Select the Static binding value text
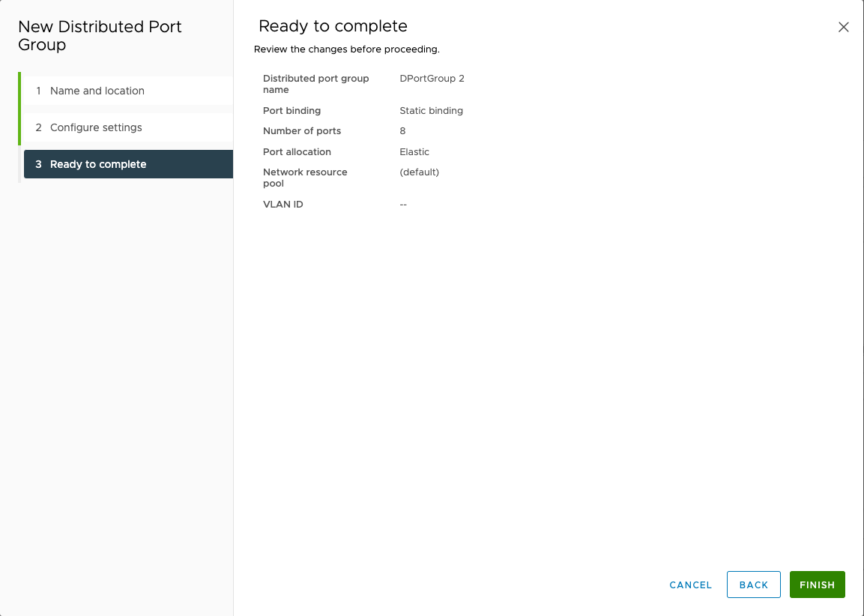864x616 pixels. [x=431, y=110]
